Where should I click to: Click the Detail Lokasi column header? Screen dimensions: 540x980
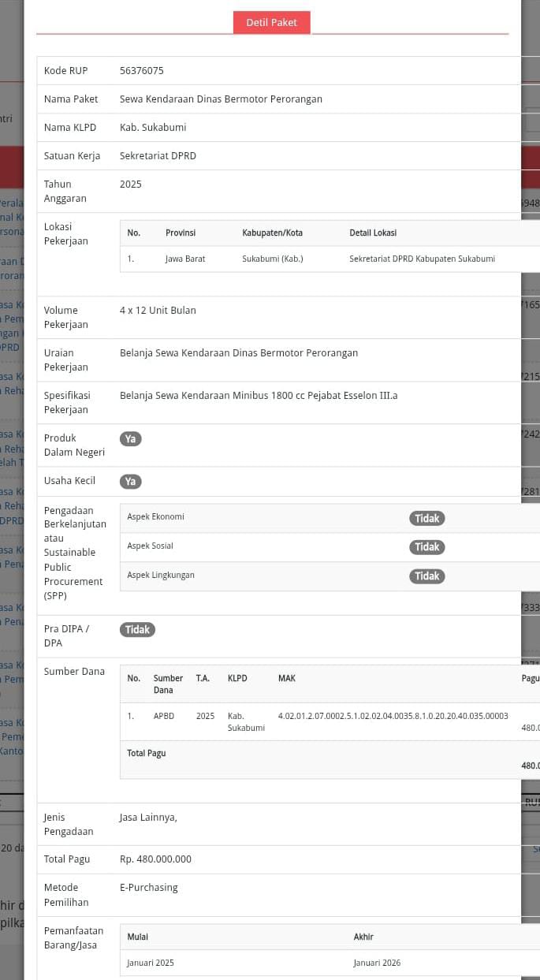coord(373,233)
